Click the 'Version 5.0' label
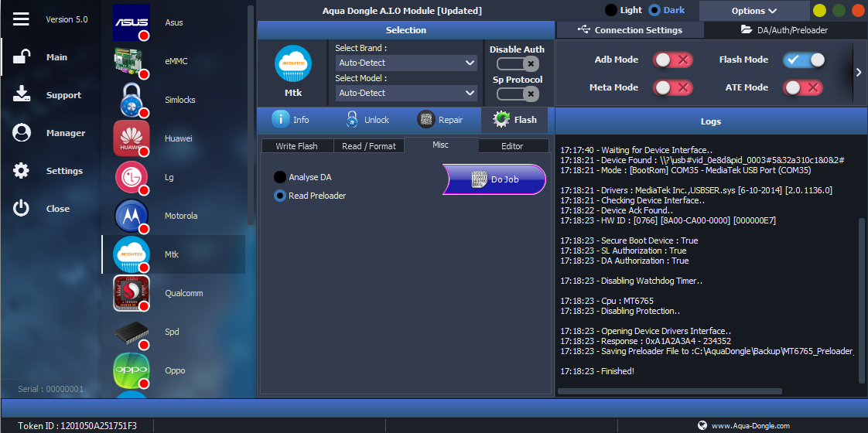The image size is (868, 433). [x=67, y=19]
